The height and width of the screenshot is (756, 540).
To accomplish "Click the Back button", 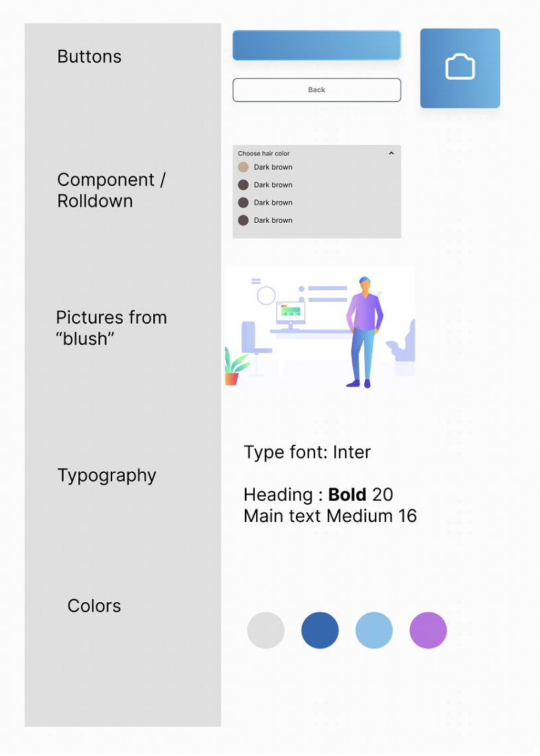I will [x=316, y=90].
